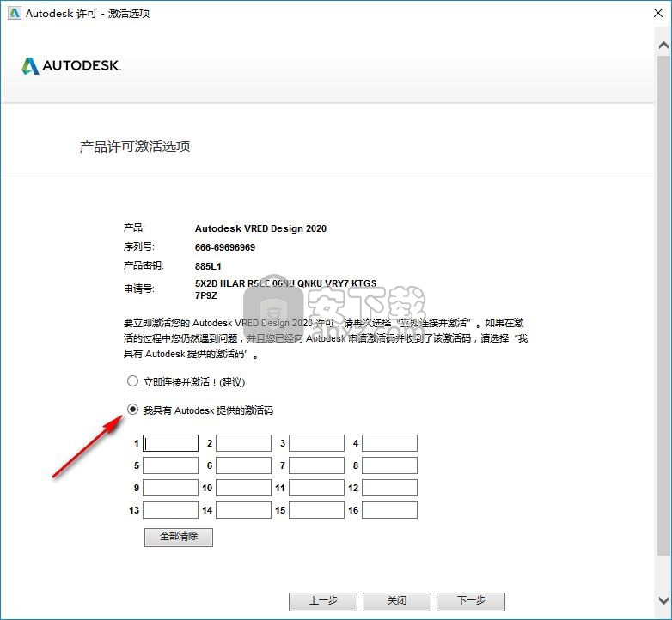Focus activation code field 10
Image resolution: width=672 pixels, height=620 pixels.
point(243,488)
